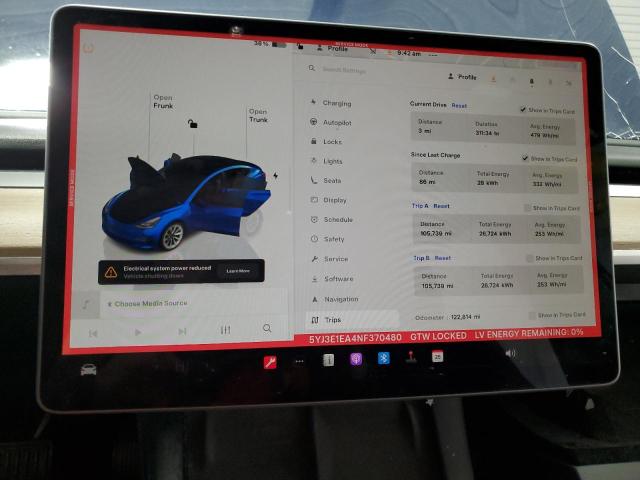Open the Calendar app in the dock
This screenshot has width=640, height=480.
[x=437, y=356]
